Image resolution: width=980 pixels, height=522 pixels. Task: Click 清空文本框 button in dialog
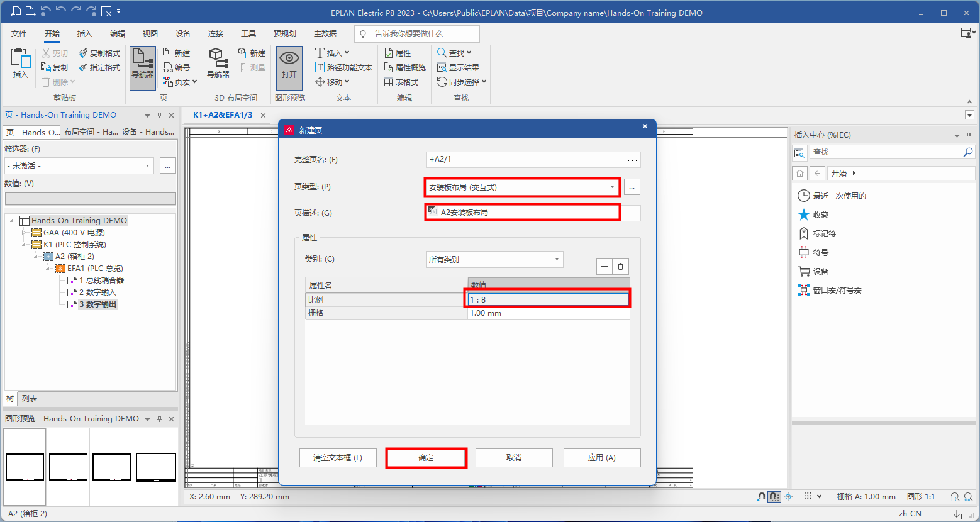(x=338, y=458)
